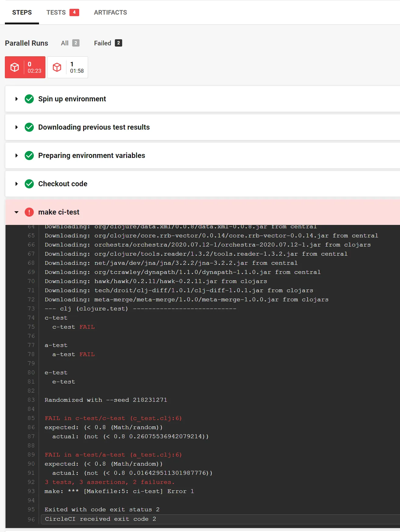Open the ARTIFACTS tab
This screenshot has height=532, width=400.
point(110,12)
